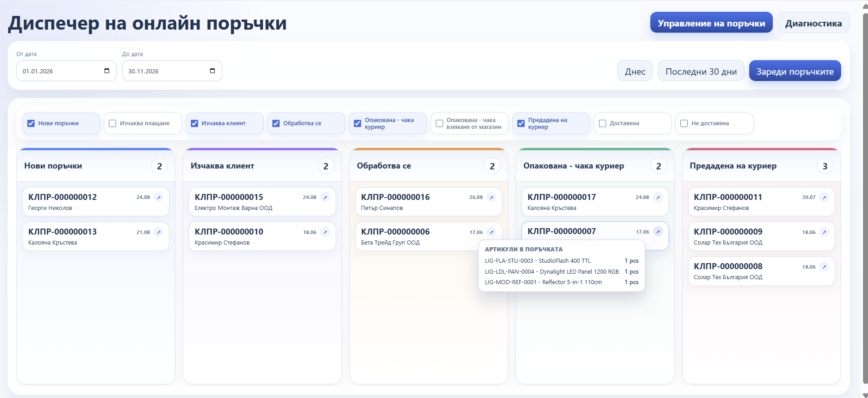Check Не доставена filter
868x398 pixels.
click(x=684, y=123)
